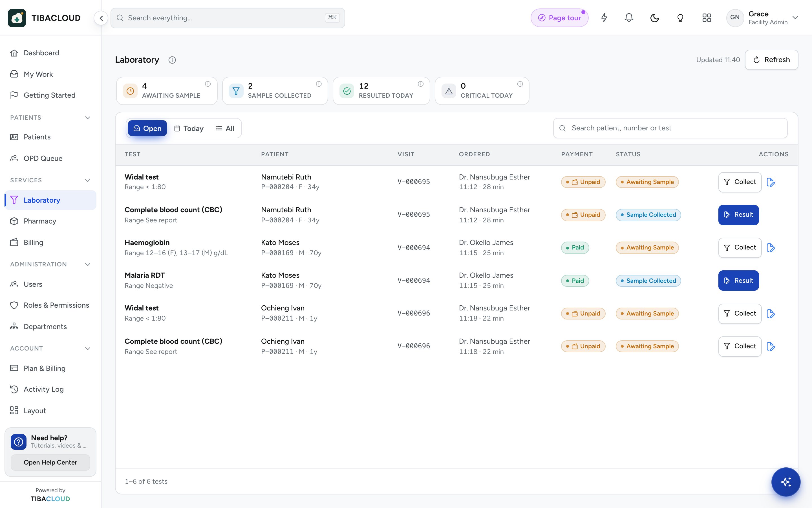Viewport: 812px width, 508px height.
Task: Switch to the All tests tab
Action: [225, 128]
